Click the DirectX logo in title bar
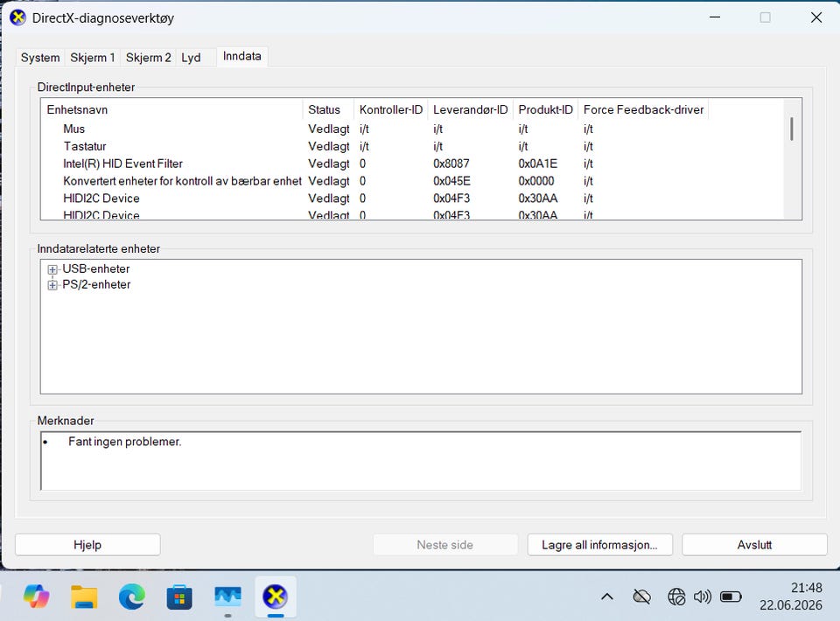840x621 pixels. [17, 17]
